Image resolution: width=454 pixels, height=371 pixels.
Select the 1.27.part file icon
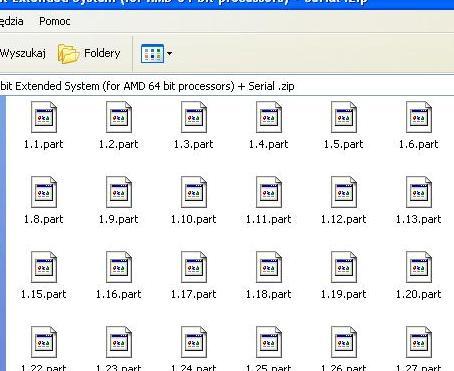pyautogui.click(x=419, y=342)
